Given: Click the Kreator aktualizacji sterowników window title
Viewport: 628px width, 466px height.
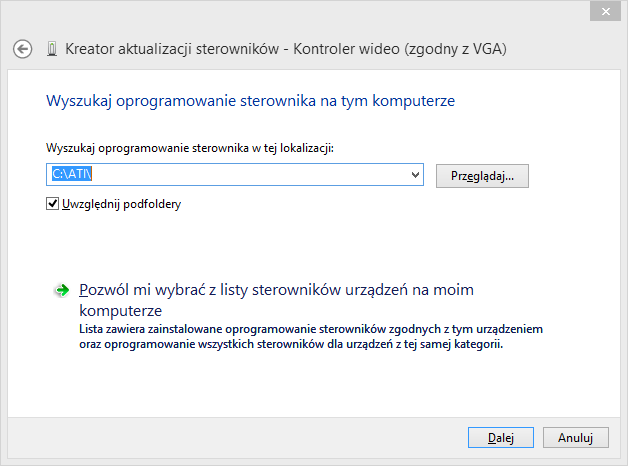Looking at the screenshot, I should click(286, 49).
